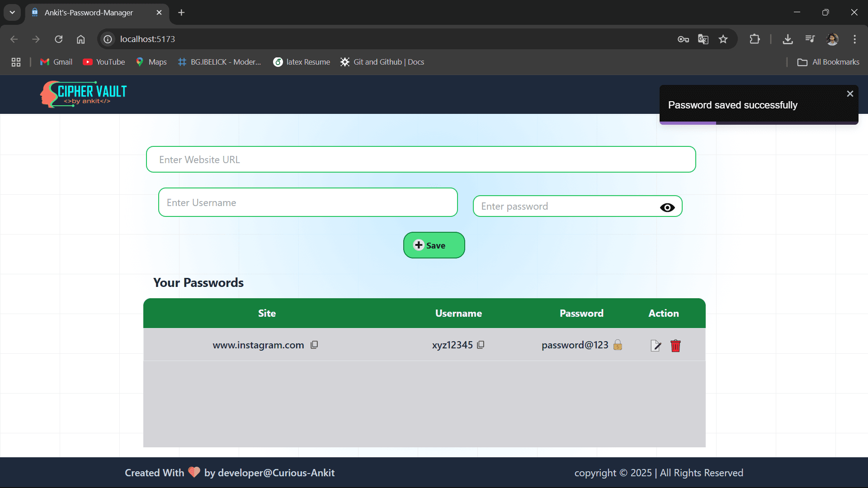This screenshot has width=868, height=488.
Task: Open the browser extensions menu
Action: 755,39
